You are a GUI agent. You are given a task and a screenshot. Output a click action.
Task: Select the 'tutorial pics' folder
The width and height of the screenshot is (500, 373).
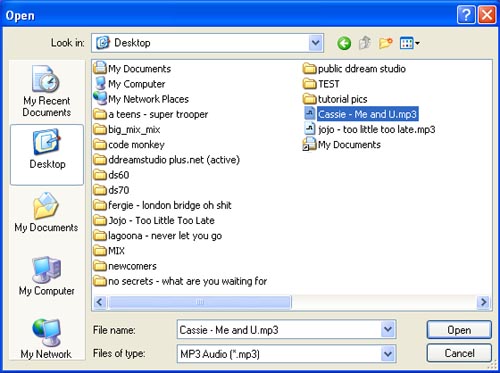pos(335,99)
